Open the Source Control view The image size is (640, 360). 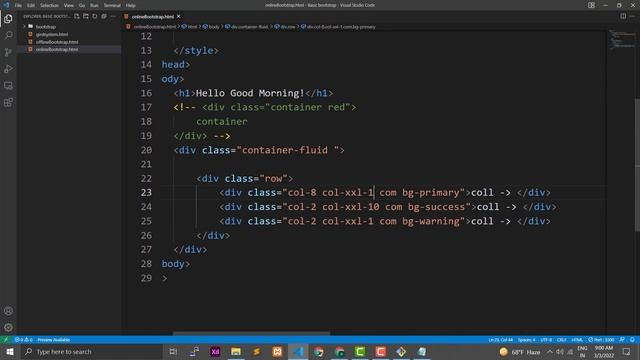tap(8, 52)
